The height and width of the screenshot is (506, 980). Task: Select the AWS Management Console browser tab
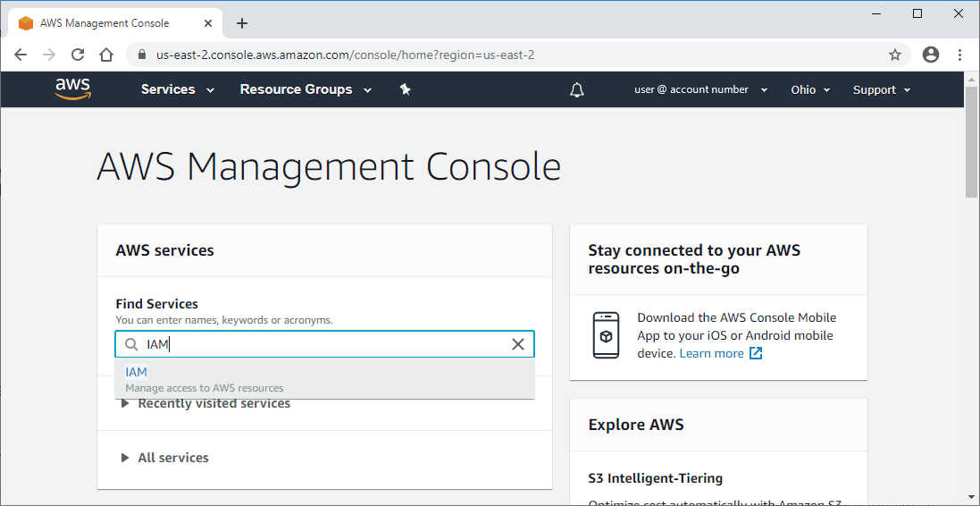click(114, 23)
